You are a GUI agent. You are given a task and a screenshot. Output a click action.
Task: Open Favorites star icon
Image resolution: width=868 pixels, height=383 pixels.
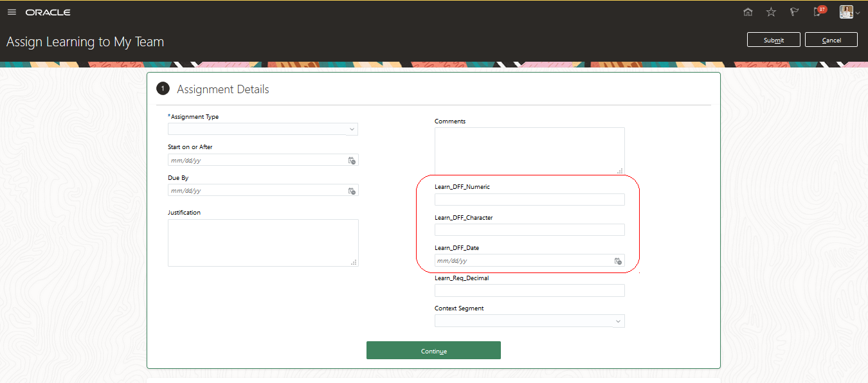coord(771,12)
